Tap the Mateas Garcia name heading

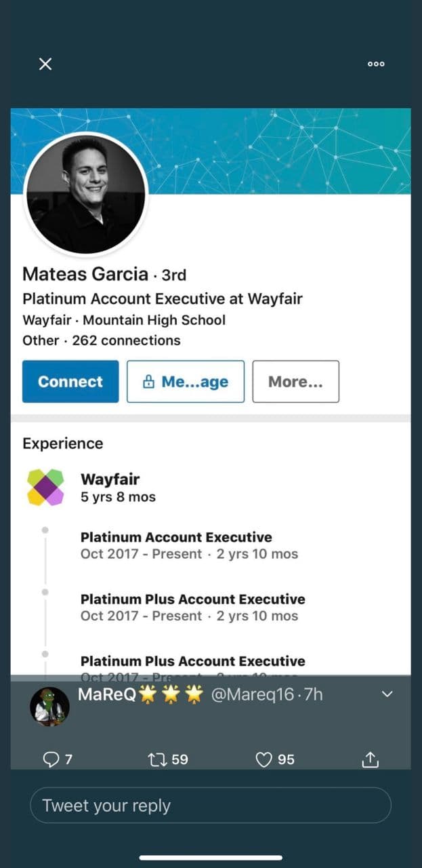(x=85, y=274)
